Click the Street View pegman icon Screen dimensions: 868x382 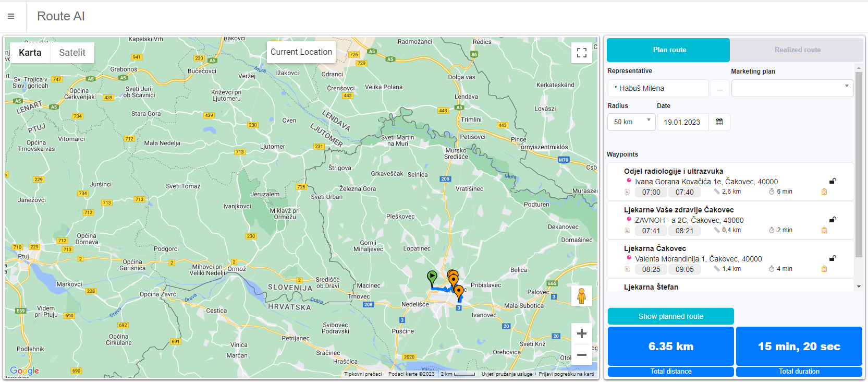(582, 296)
